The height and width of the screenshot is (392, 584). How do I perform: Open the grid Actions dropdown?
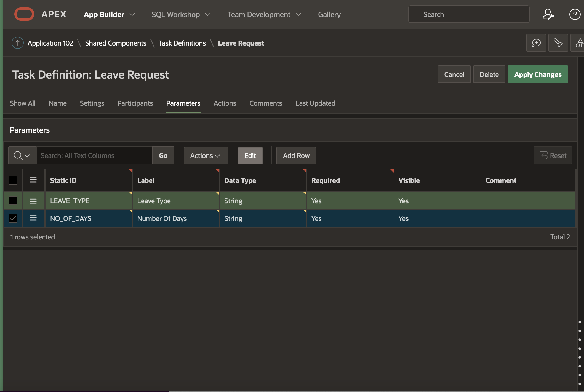206,156
